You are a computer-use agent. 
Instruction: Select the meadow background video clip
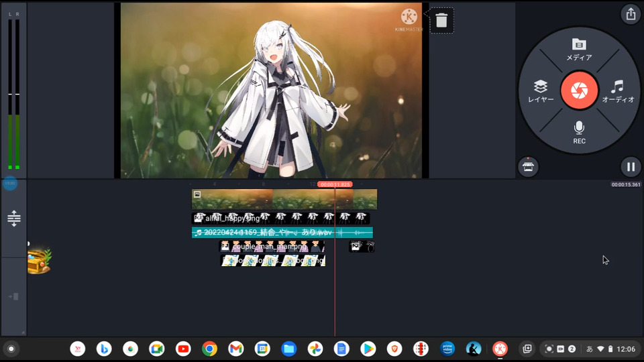pos(284,199)
